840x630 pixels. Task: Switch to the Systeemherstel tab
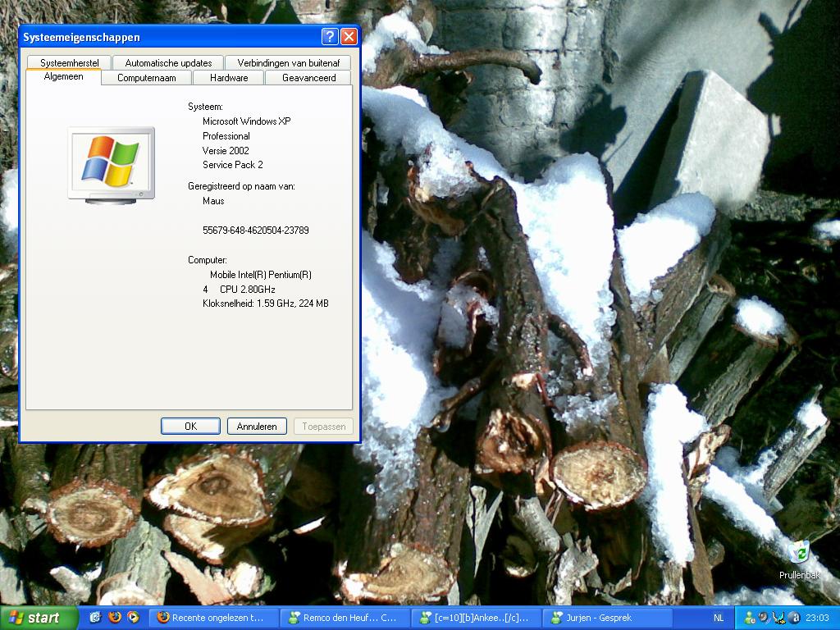click(x=70, y=62)
